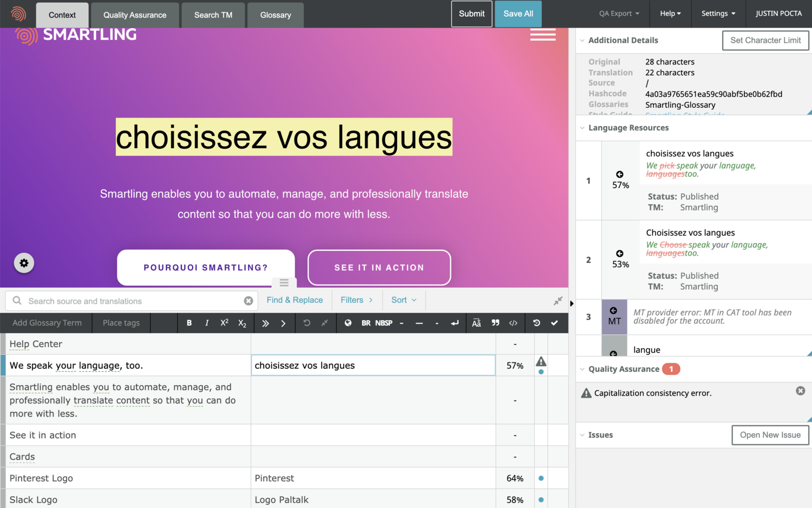
Task: Collapse the Language Resources section
Action: 582,128
